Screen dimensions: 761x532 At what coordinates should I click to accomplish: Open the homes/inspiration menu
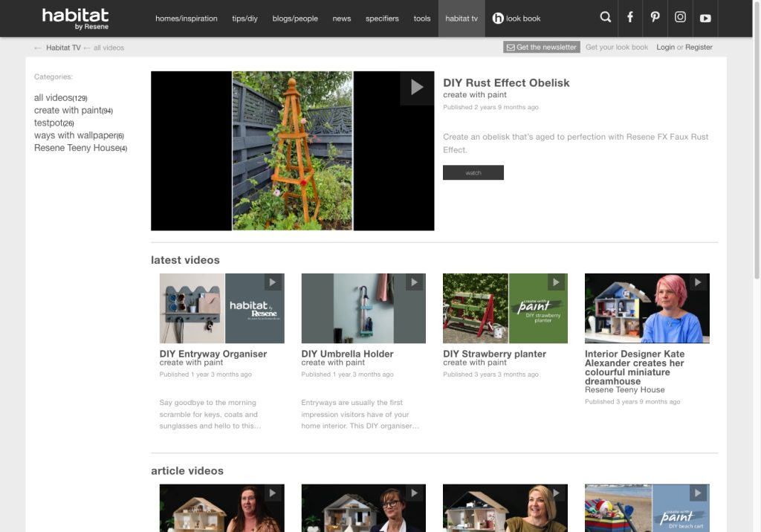[186, 19]
